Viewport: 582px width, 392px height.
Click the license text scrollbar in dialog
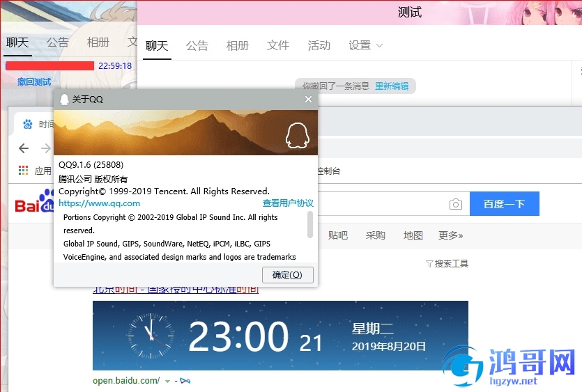pyautogui.click(x=310, y=224)
